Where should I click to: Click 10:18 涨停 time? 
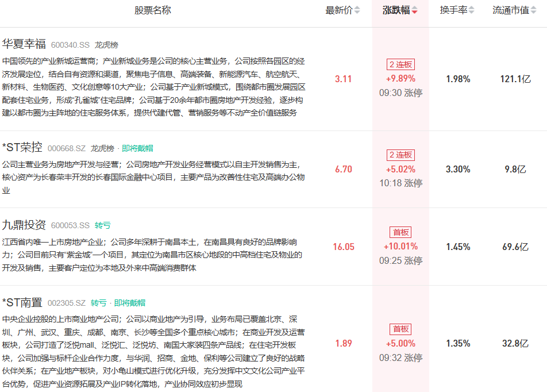click(x=401, y=183)
